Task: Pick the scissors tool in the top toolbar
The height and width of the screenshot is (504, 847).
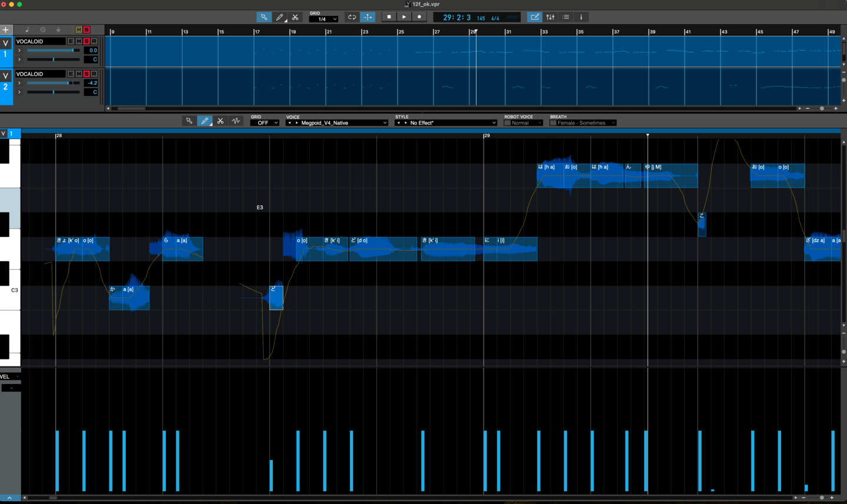Action: 295,17
